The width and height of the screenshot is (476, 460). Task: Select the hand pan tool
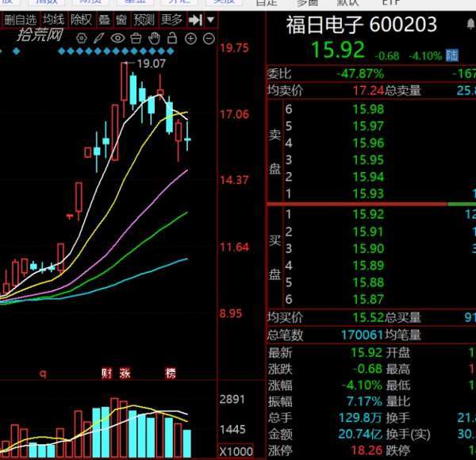[154, 38]
